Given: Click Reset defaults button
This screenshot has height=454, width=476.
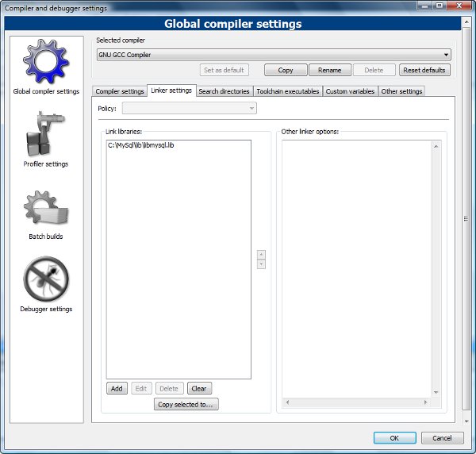Looking at the screenshot, I should (424, 70).
